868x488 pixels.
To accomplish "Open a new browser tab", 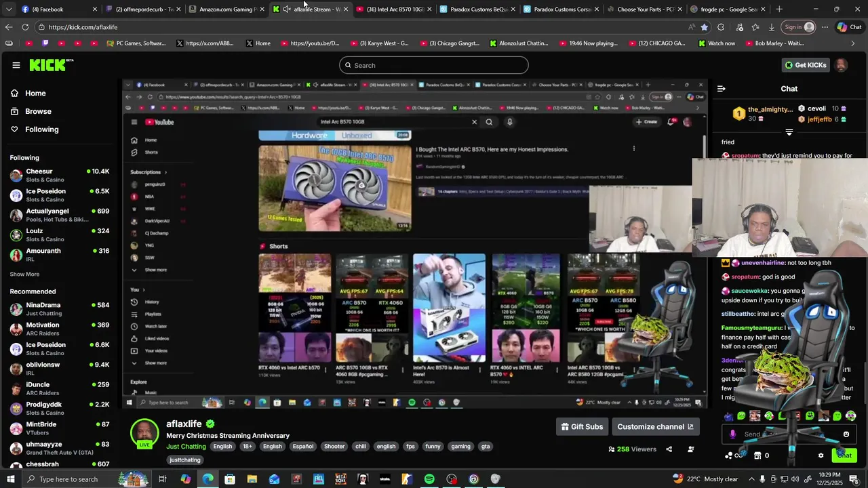I will click(778, 9).
